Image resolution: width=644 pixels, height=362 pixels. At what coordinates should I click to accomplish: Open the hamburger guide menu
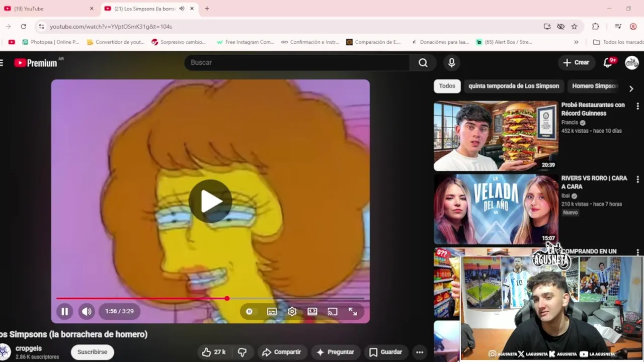pos(2,62)
